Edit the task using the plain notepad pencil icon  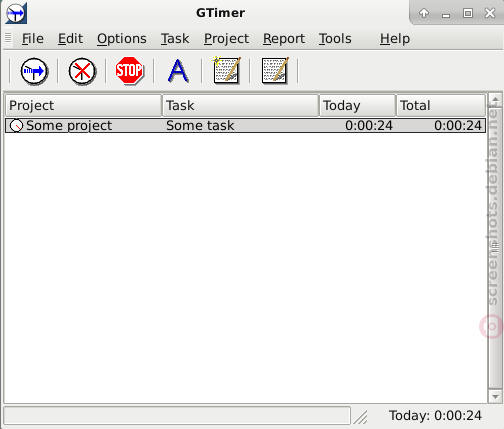[275, 70]
